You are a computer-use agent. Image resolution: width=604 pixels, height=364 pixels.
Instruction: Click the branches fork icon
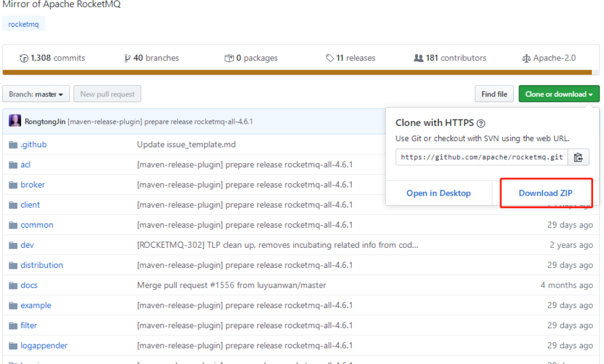(x=127, y=59)
